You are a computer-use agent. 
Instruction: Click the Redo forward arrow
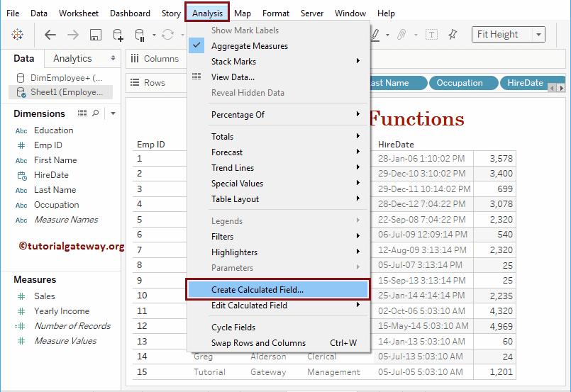[x=73, y=35]
